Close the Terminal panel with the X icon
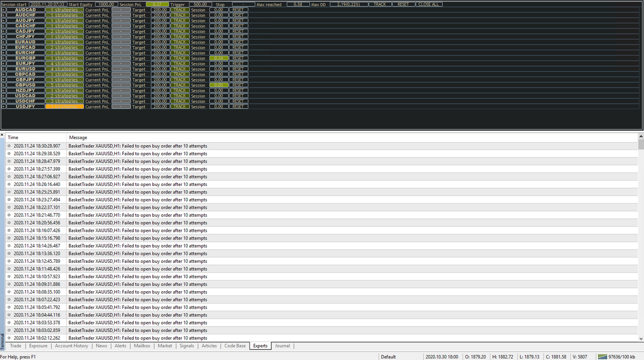The height and width of the screenshot is (360, 644). (x=2, y=135)
